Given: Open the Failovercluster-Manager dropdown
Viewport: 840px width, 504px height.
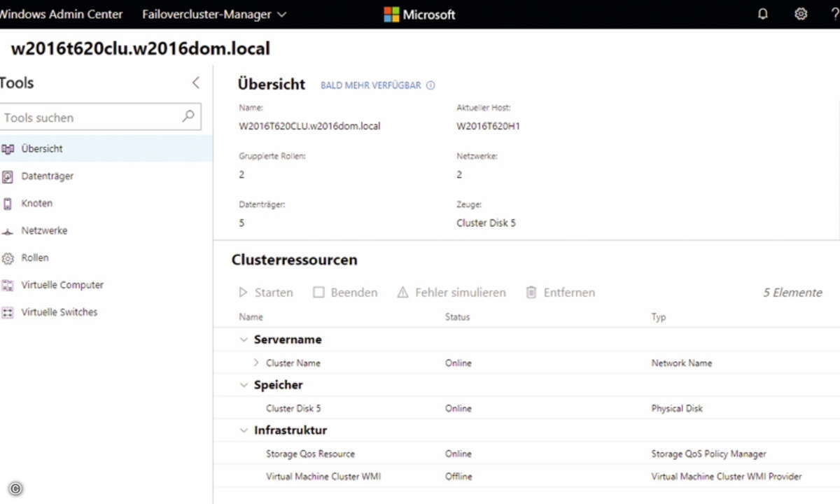Looking at the screenshot, I should click(214, 14).
